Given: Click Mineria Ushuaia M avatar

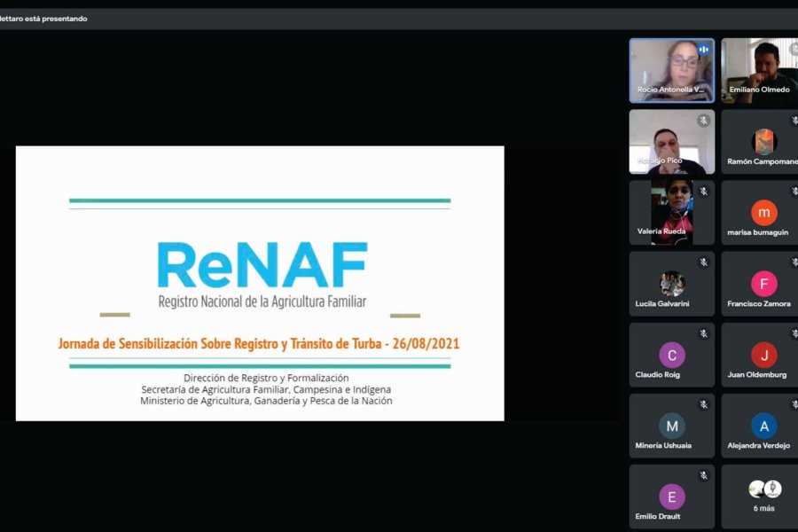Looking at the screenshot, I should (672, 426).
